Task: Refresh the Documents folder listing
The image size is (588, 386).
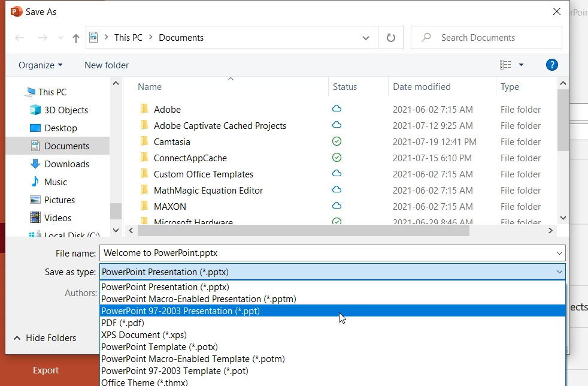Action: [391, 38]
